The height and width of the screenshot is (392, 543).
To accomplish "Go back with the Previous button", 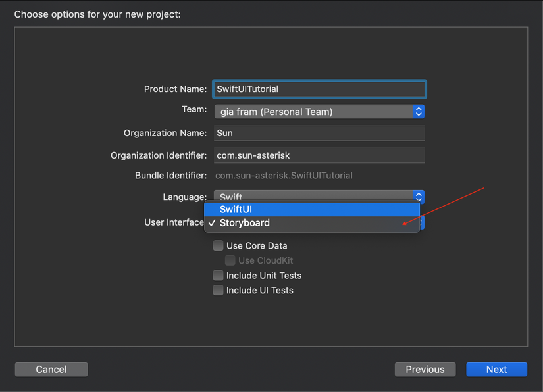I will pos(425,369).
